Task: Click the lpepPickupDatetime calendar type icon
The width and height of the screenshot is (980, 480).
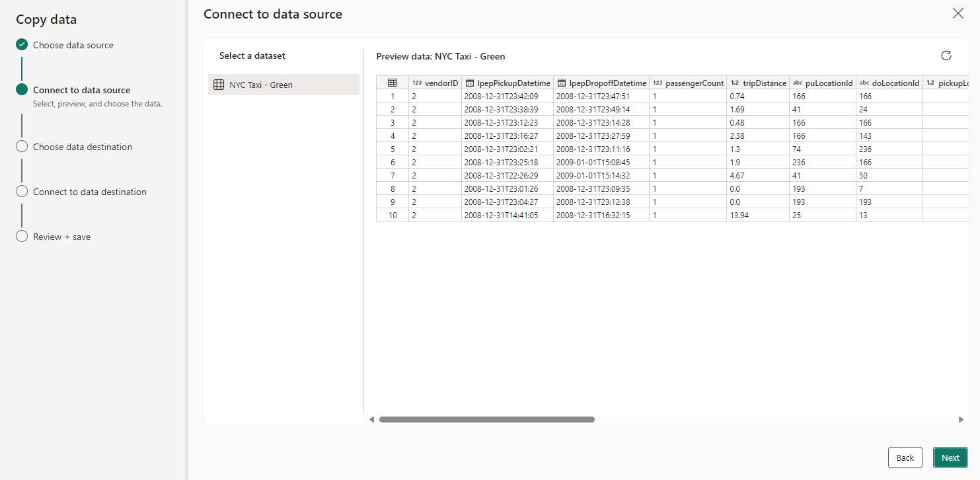Action: click(x=470, y=83)
